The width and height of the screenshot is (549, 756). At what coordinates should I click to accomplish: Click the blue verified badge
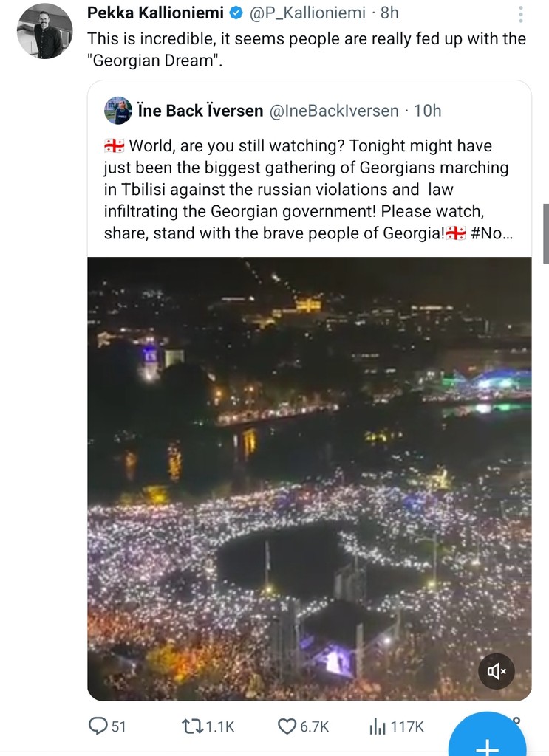click(x=236, y=13)
